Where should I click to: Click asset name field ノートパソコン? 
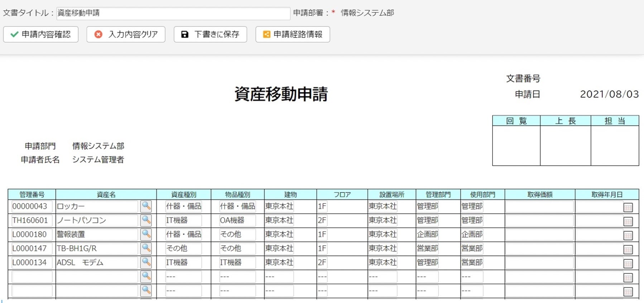pyautogui.click(x=97, y=220)
